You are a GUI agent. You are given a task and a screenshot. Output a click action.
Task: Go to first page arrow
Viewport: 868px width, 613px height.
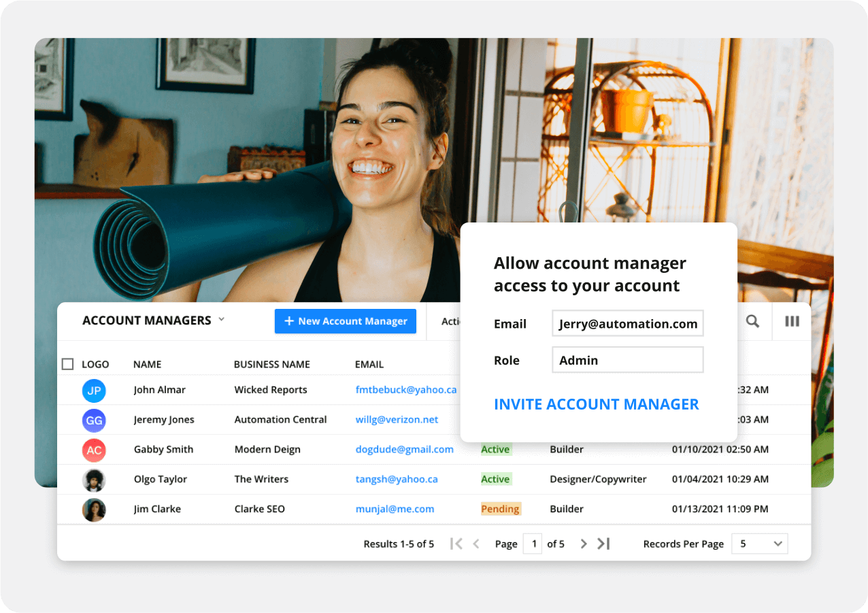(x=456, y=544)
